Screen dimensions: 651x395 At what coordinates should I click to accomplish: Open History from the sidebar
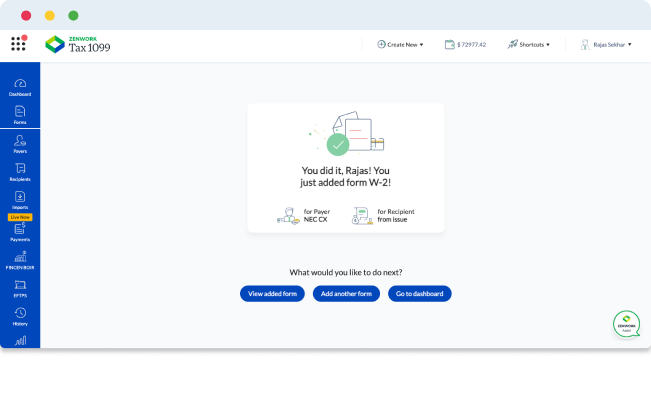[x=20, y=316]
